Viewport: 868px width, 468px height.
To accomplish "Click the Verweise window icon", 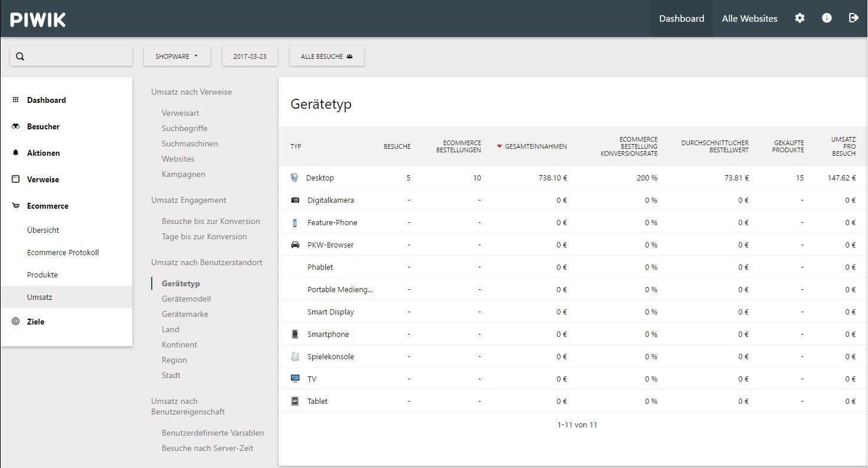I will click(16, 179).
